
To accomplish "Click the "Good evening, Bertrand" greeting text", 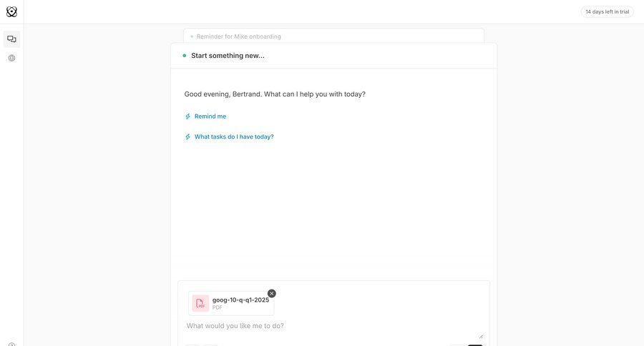I will 275,94.
